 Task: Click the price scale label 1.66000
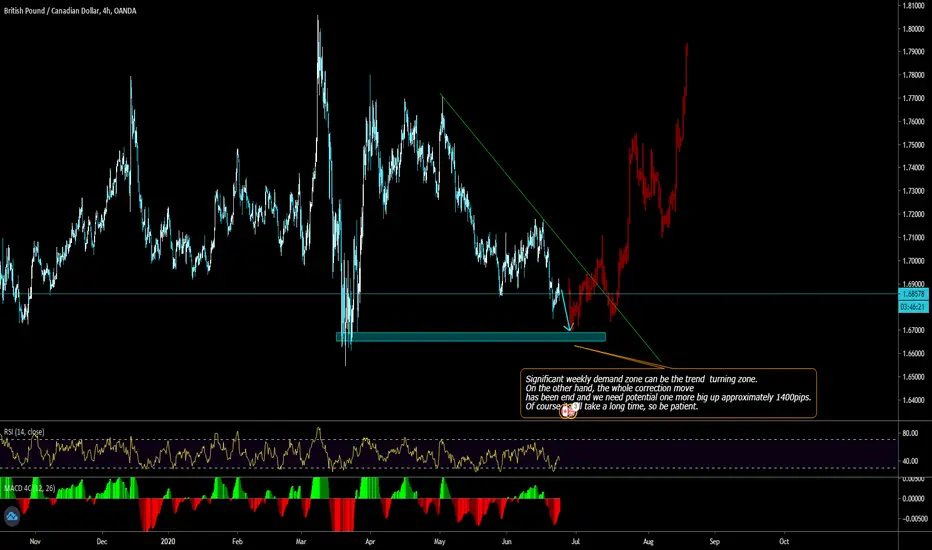pos(913,353)
